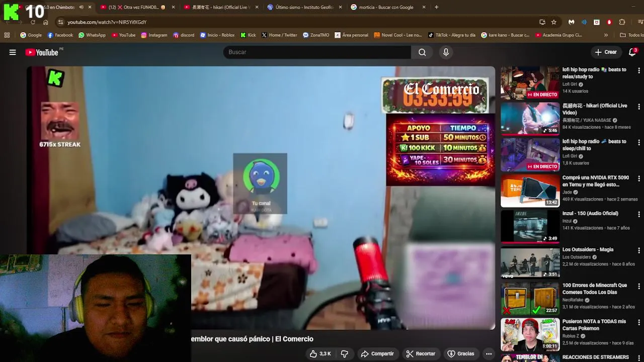644x362 pixels.
Task: Focus the YouTube Buscar search field
Action: tap(317, 52)
